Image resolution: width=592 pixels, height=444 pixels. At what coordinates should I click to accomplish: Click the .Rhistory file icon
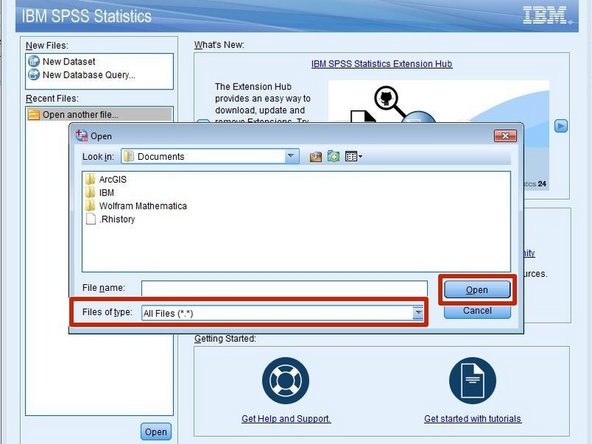pyautogui.click(x=91, y=219)
